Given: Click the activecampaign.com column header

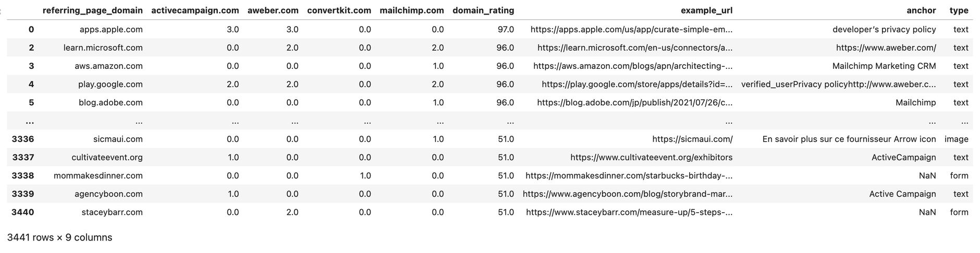Looking at the screenshot, I should click(195, 10).
